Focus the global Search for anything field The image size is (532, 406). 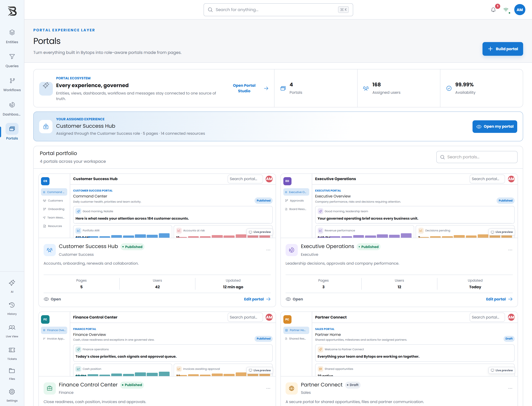point(278,10)
